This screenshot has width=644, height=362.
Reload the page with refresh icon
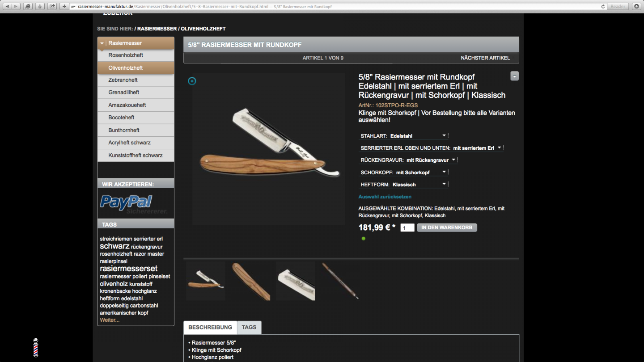point(603,6)
